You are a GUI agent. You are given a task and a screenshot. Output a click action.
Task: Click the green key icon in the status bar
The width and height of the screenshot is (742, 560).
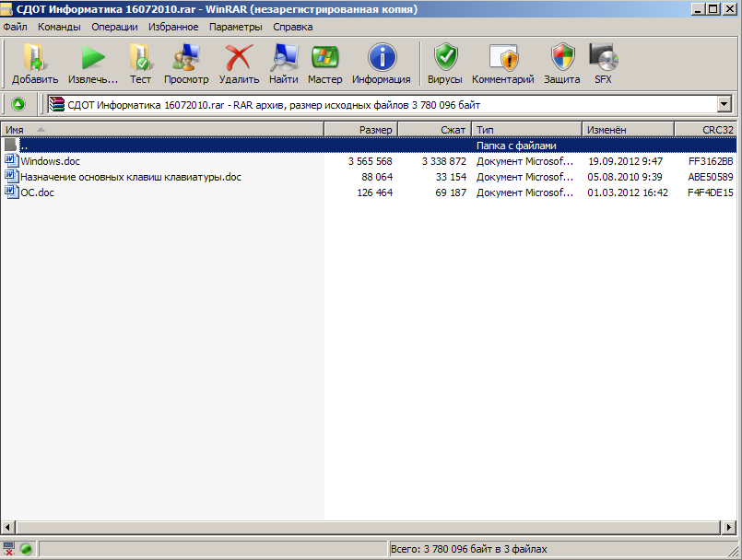click(27, 549)
